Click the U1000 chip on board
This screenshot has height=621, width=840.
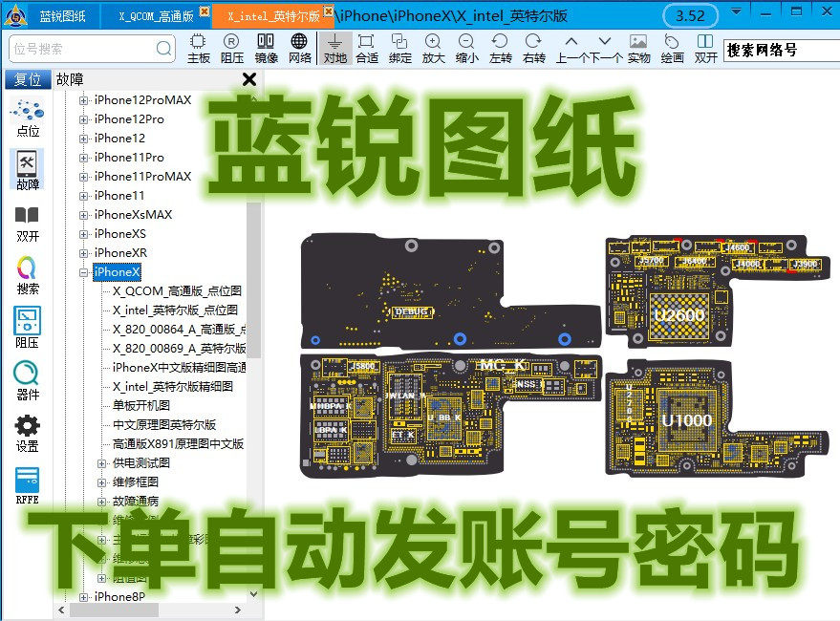(687, 420)
